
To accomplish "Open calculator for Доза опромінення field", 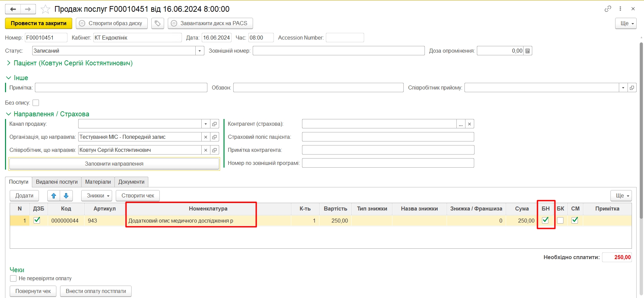I will click(528, 51).
